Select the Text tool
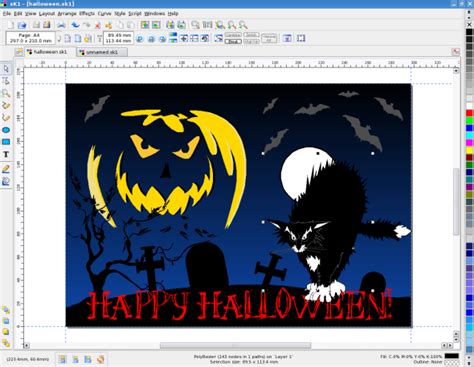 pos(6,154)
